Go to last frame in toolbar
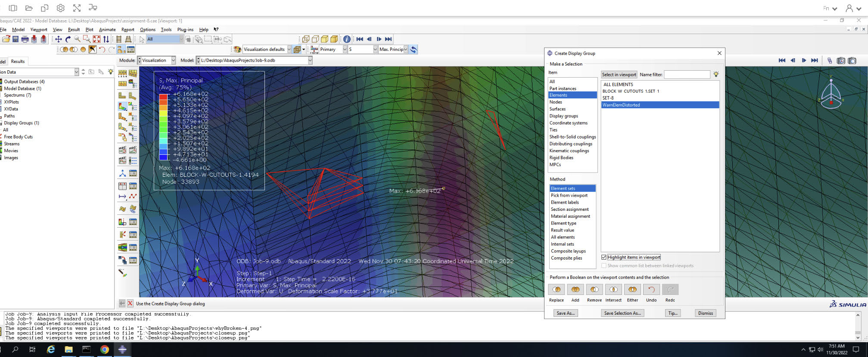Screen dimensions: 868x357 click(388, 39)
